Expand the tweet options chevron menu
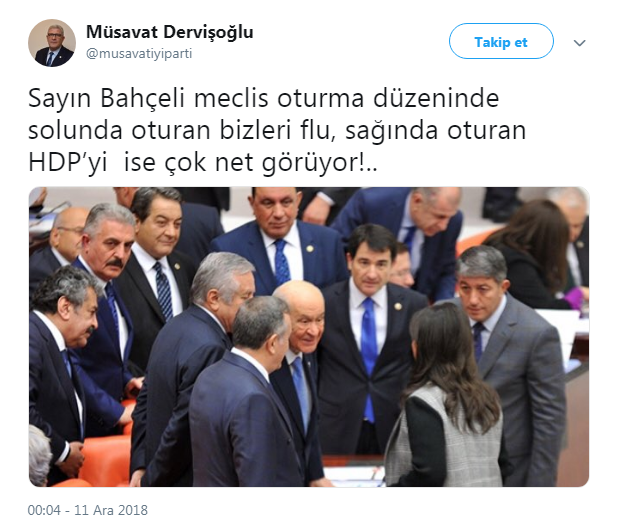The image size is (621, 524). point(579,43)
